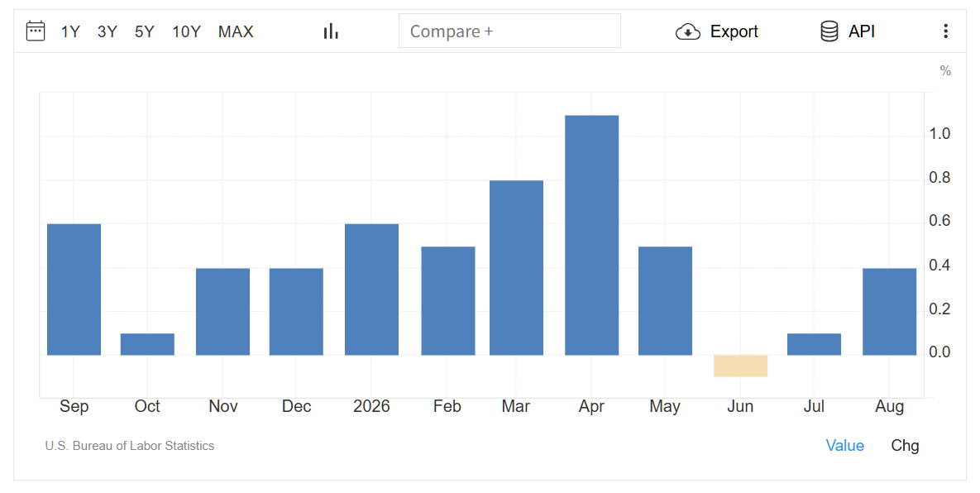The width and height of the screenshot is (980, 493).
Task: Show MAX historical range
Action: 236,31
